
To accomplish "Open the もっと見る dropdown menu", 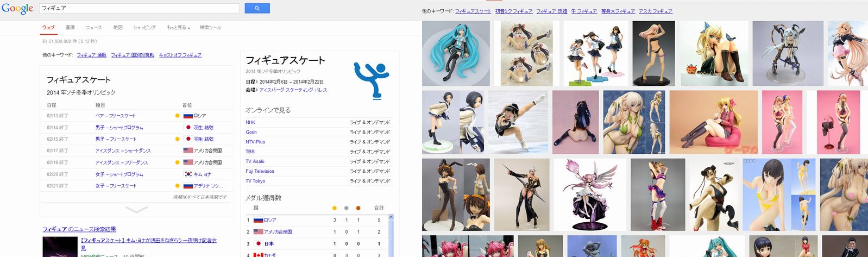I will pyautogui.click(x=178, y=27).
